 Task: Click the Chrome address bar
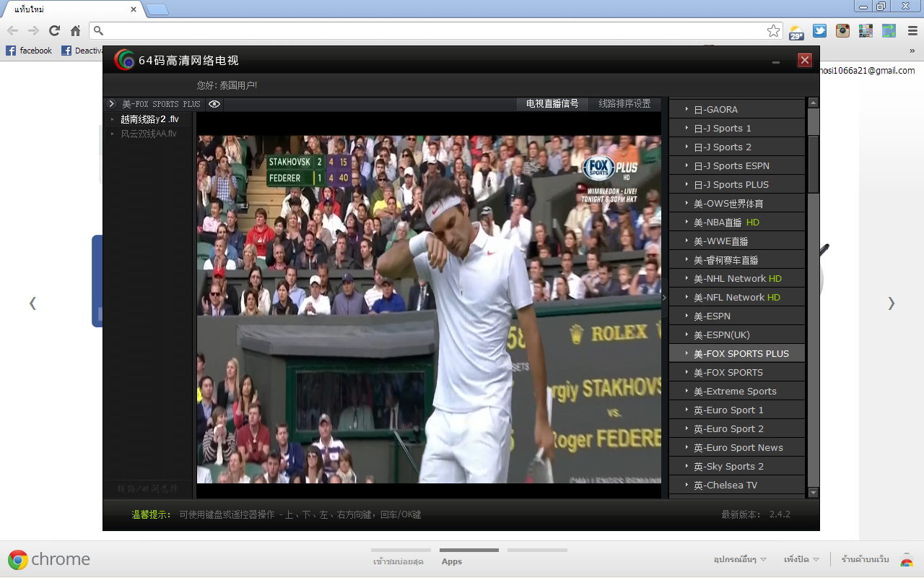pos(437,30)
